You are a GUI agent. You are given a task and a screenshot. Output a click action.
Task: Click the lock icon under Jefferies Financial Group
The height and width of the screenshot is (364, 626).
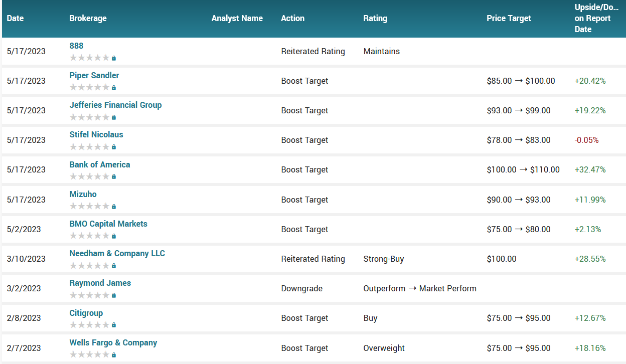click(114, 117)
